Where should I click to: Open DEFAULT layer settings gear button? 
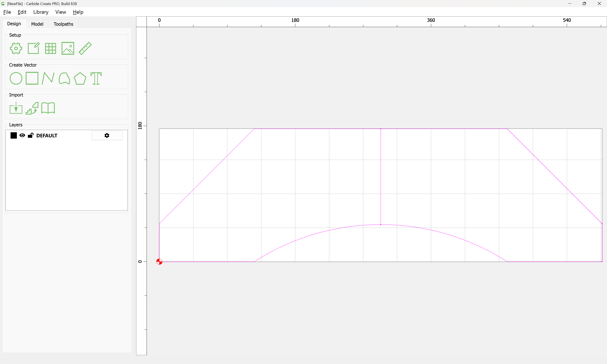tap(107, 135)
